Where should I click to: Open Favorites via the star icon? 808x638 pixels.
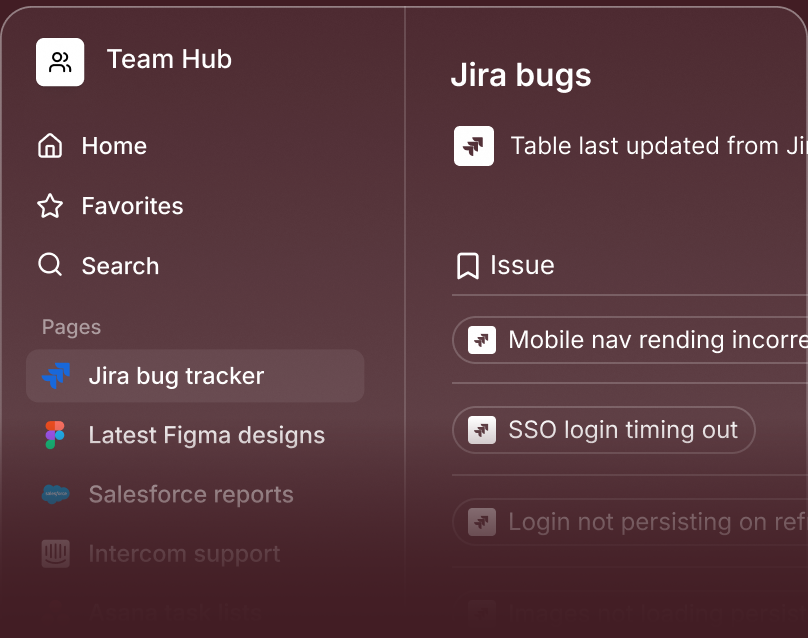click(x=50, y=206)
